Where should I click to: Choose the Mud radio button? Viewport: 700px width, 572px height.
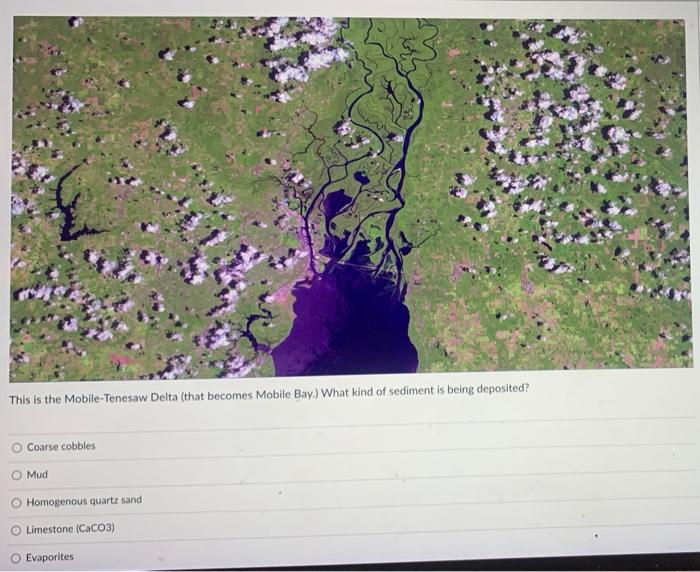(x=17, y=475)
